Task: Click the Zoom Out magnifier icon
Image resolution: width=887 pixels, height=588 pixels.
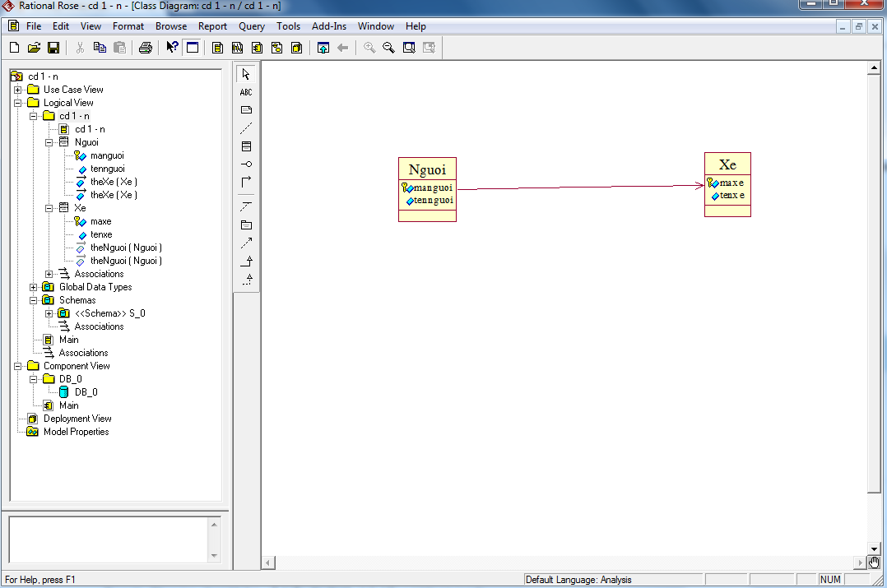Action: [x=388, y=48]
